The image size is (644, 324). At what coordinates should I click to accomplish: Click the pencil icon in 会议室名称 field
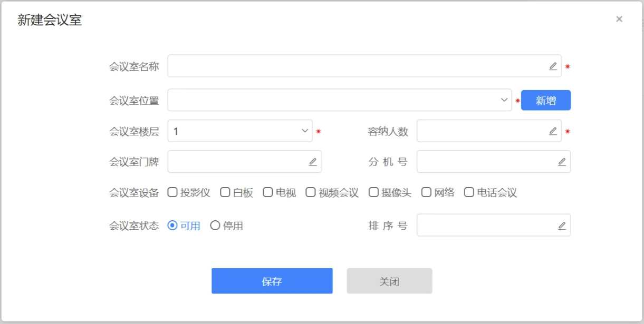tap(553, 66)
